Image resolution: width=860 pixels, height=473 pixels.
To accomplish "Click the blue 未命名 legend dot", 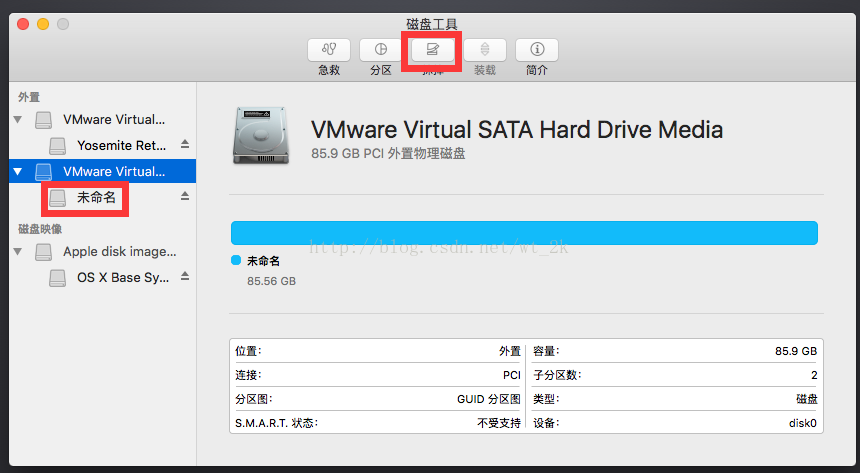I will coord(236,260).
